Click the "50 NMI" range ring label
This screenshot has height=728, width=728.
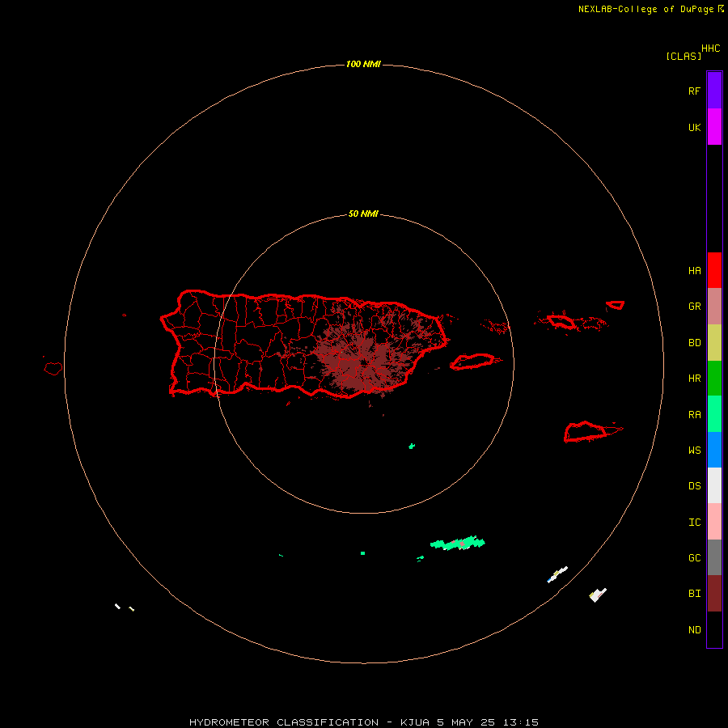tap(363, 214)
